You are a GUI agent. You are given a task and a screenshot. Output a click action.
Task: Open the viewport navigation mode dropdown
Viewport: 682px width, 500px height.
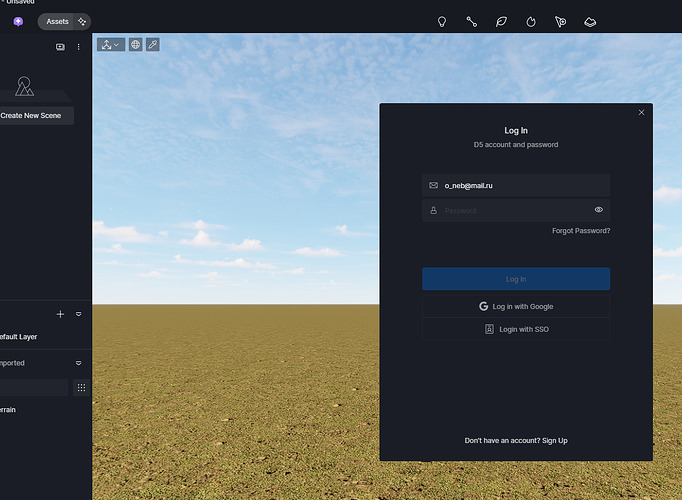pyautogui.click(x=110, y=44)
